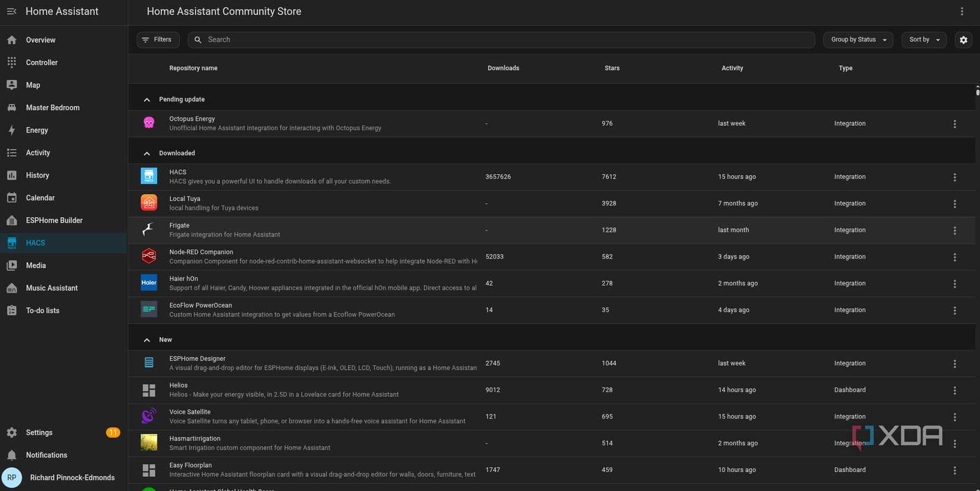Click the Local Tuya repository icon
The height and width of the screenshot is (491, 980).
[x=149, y=203]
